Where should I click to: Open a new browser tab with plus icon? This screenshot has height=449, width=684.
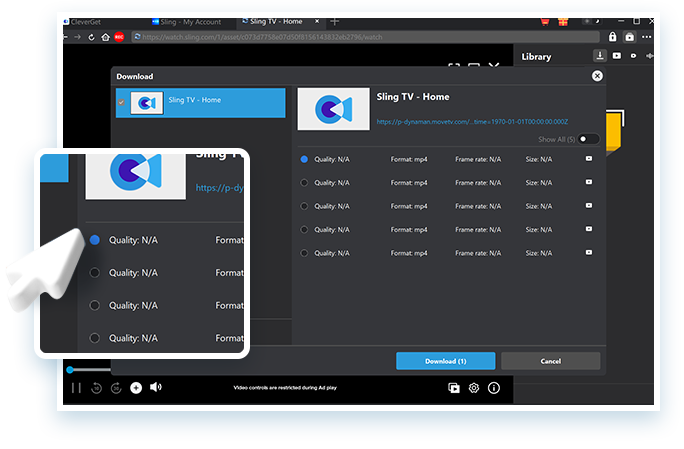335,21
